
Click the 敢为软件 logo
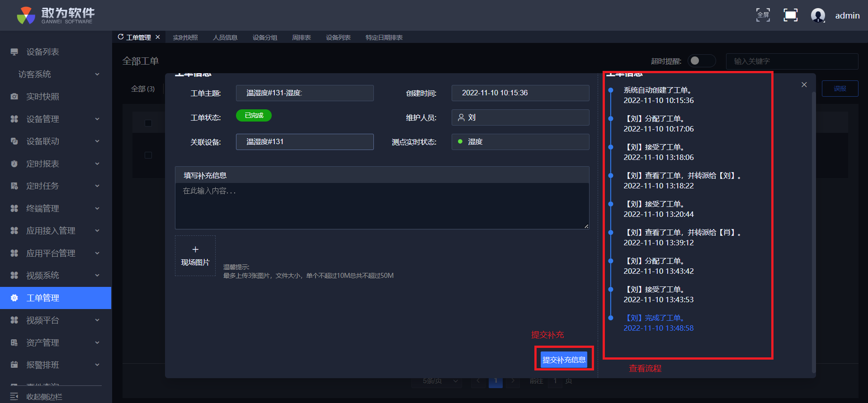(56, 15)
